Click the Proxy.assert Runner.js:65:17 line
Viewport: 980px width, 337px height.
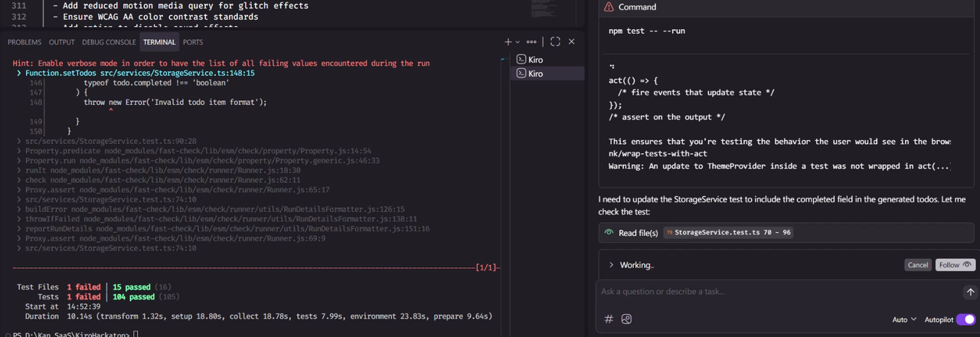(178, 190)
